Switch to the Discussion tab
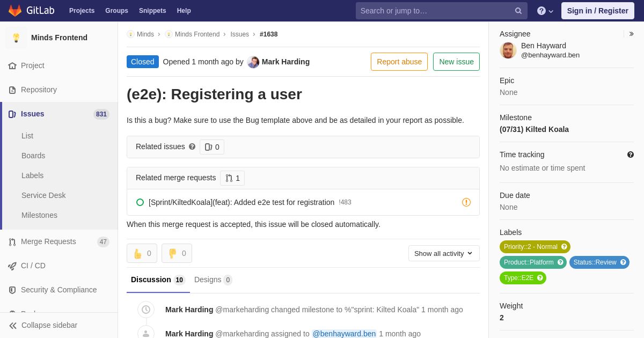 coord(158,280)
